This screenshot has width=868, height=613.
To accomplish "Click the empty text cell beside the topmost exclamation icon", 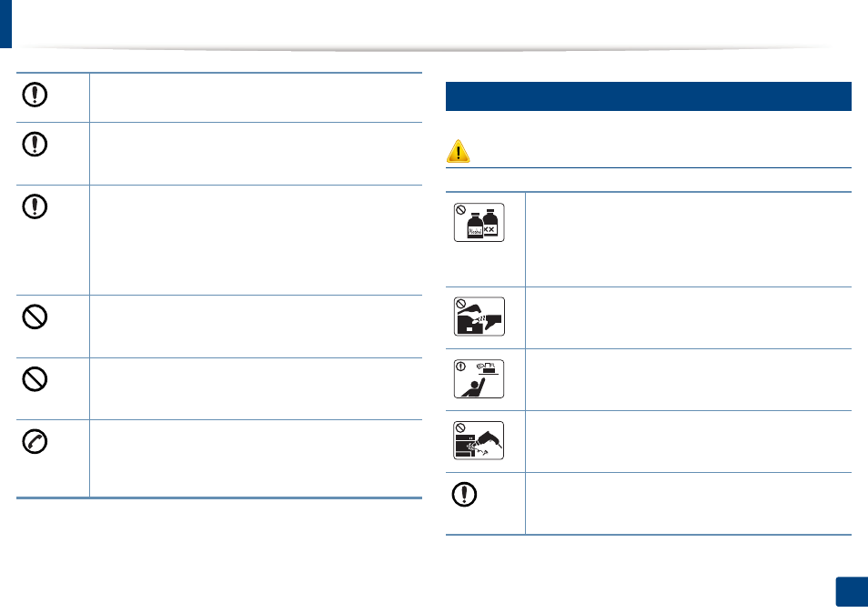I will [x=256, y=97].
